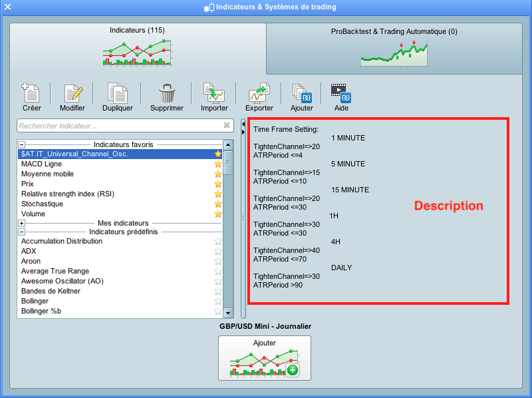Mark Average True Range as favorite
The image size is (532, 398).
(218, 271)
